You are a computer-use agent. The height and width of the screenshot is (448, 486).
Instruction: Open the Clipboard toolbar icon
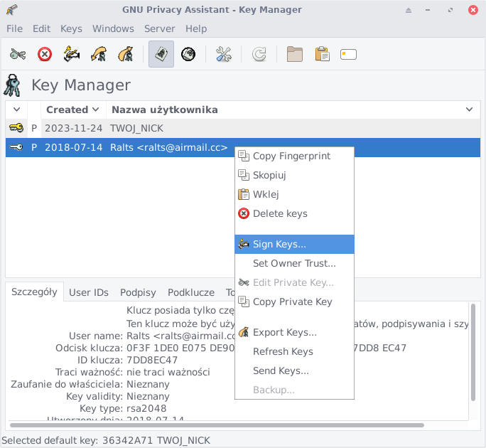click(x=322, y=54)
